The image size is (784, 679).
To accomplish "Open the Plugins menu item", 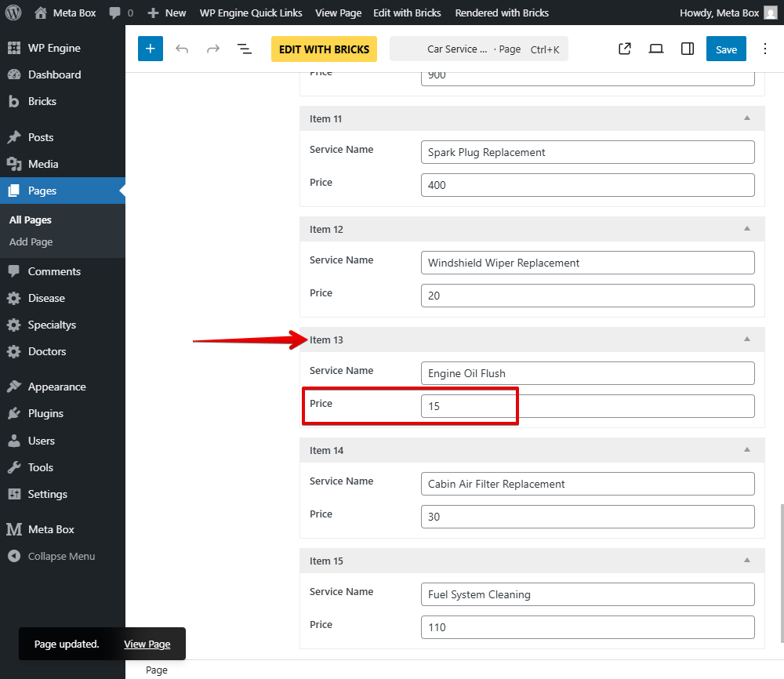I will tap(45, 413).
